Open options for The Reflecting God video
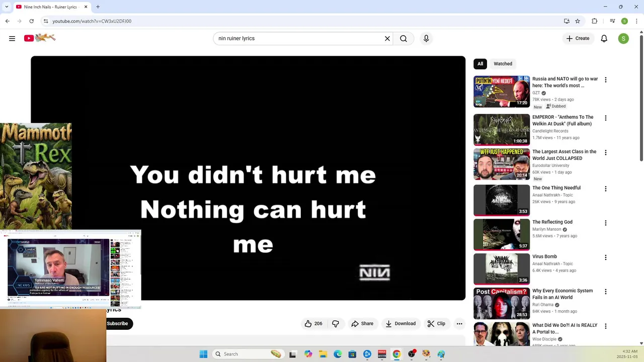 click(x=606, y=223)
